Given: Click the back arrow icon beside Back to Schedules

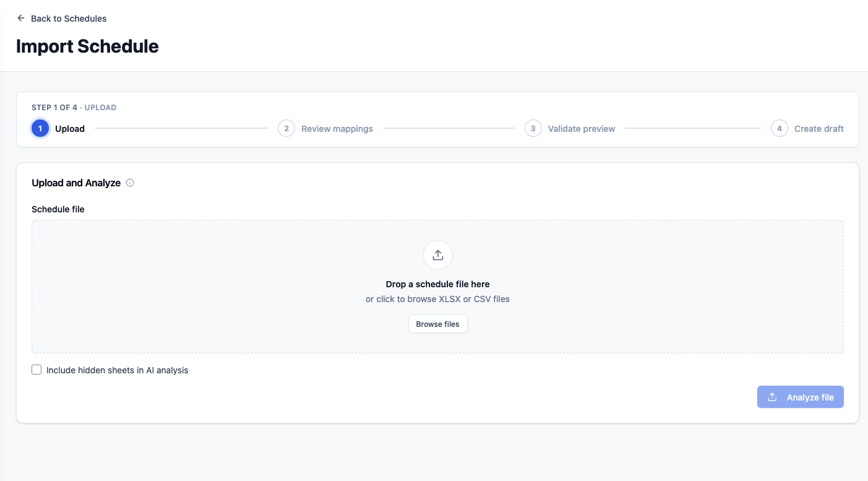Looking at the screenshot, I should (21, 19).
